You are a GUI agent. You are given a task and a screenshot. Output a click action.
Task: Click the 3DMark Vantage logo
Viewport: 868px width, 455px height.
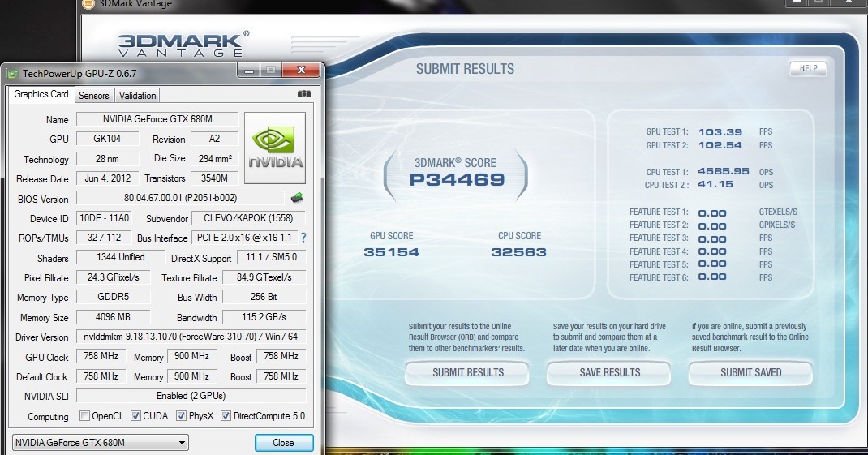(x=184, y=45)
